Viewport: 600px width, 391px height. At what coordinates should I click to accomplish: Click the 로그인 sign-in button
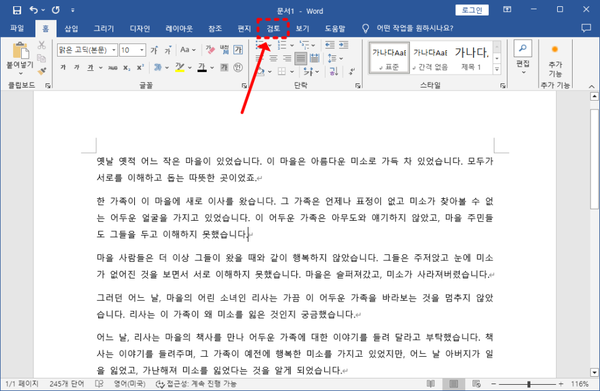[x=472, y=10]
